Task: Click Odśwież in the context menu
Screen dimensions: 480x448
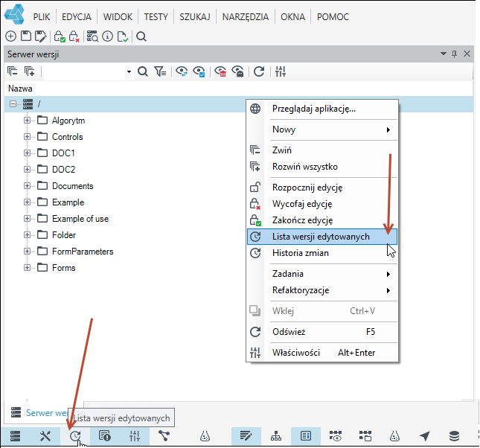Action: [322, 332]
